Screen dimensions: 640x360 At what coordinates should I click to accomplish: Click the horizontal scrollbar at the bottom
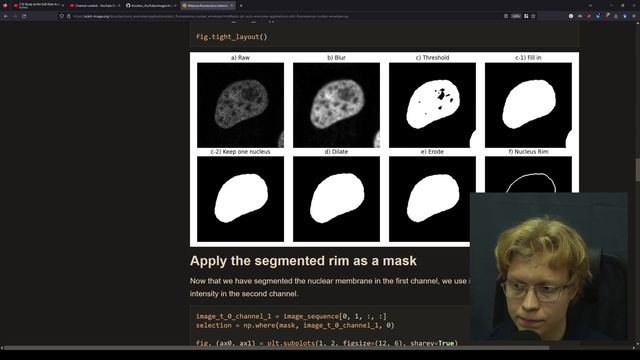click(x=276, y=348)
